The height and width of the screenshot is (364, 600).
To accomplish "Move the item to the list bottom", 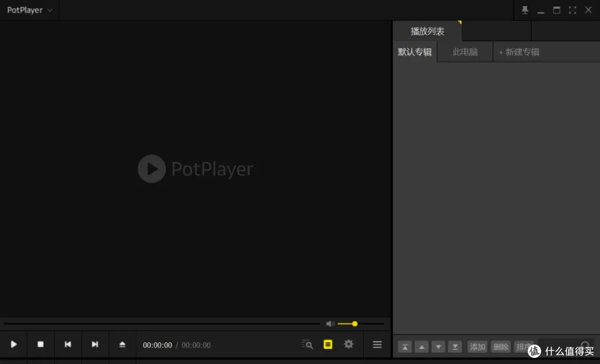I will click(x=455, y=347).
